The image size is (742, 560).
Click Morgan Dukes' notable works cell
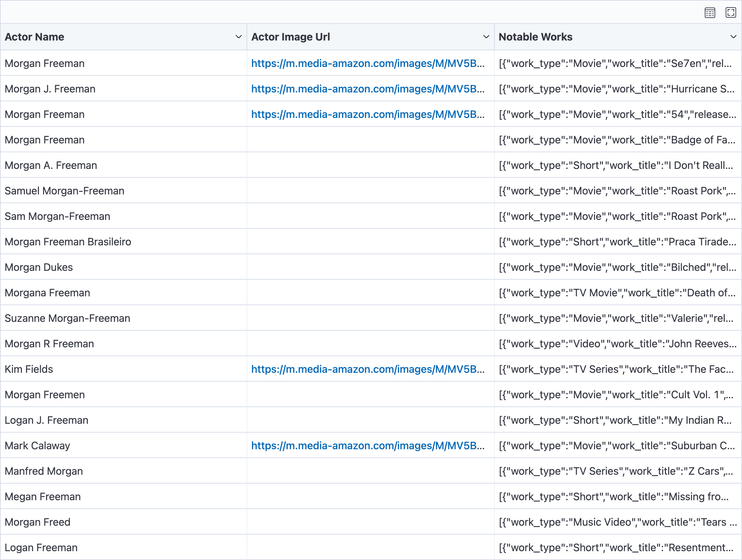click(617, 267)
